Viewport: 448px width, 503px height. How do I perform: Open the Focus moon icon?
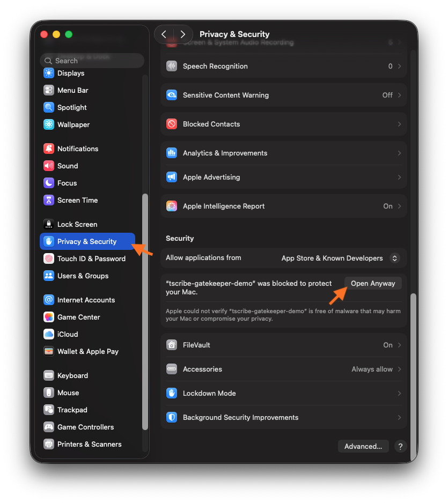(49, 183)
